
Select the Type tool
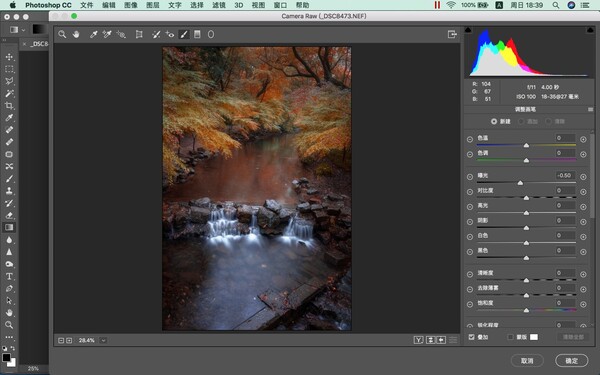pos(9,276)
